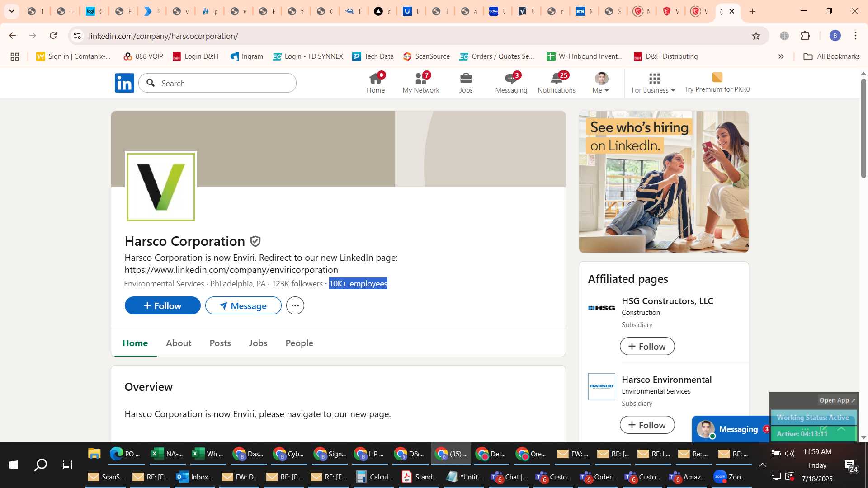Expand the Me profile menu

(x=601, y=83)
